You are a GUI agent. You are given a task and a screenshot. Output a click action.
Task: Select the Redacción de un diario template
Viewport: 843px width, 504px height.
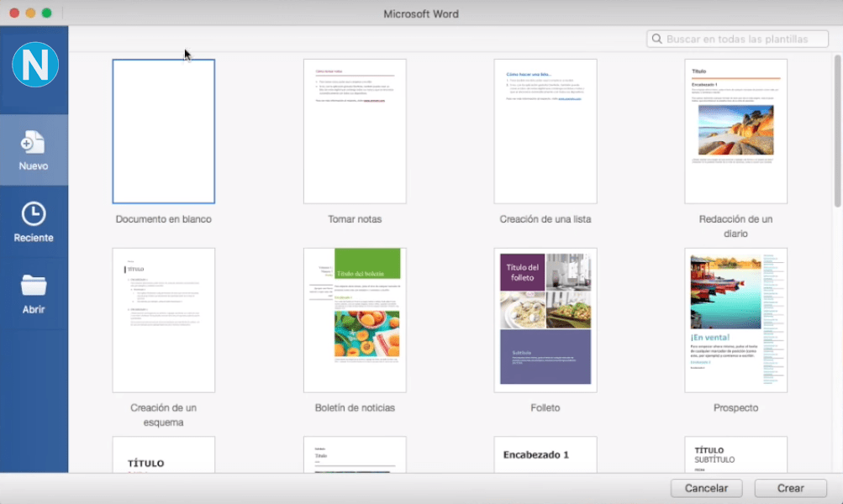point(735,130)
